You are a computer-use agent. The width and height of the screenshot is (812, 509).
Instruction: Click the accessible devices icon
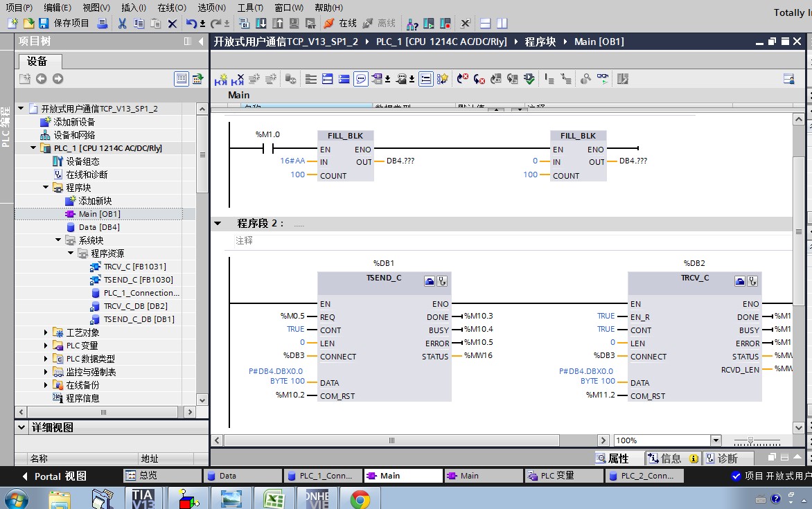click(x=412, y=24)
